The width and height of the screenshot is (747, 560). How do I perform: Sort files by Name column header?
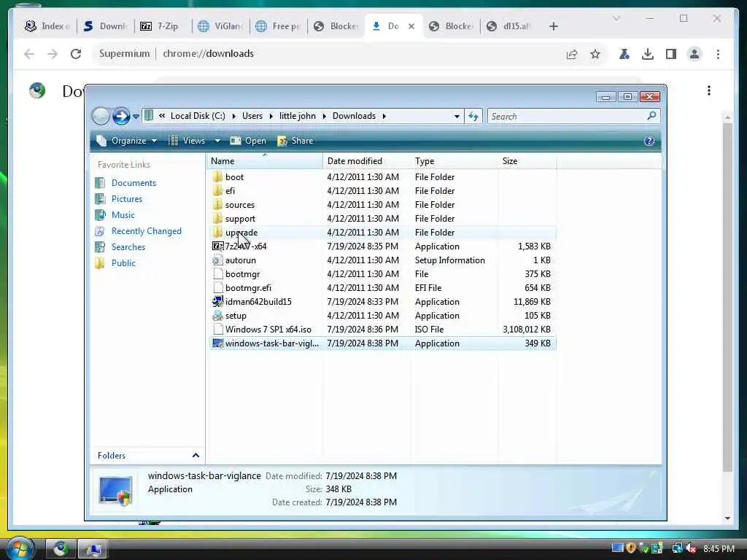pyautogui.click(x=265, y=161)
